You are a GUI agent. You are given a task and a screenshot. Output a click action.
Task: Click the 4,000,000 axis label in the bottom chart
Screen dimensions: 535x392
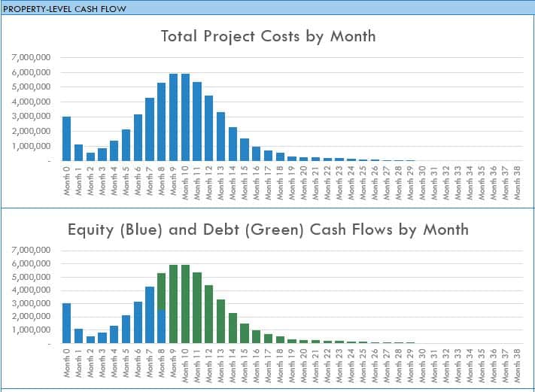tap(32, 290)
